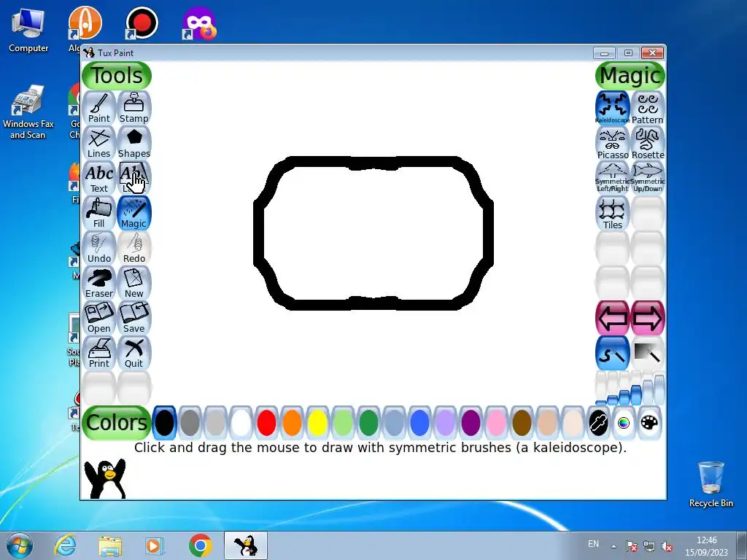Open a saved drawing
Image resolution: width=747 pixels, height=560 pixels.
(x=99, y=318)
